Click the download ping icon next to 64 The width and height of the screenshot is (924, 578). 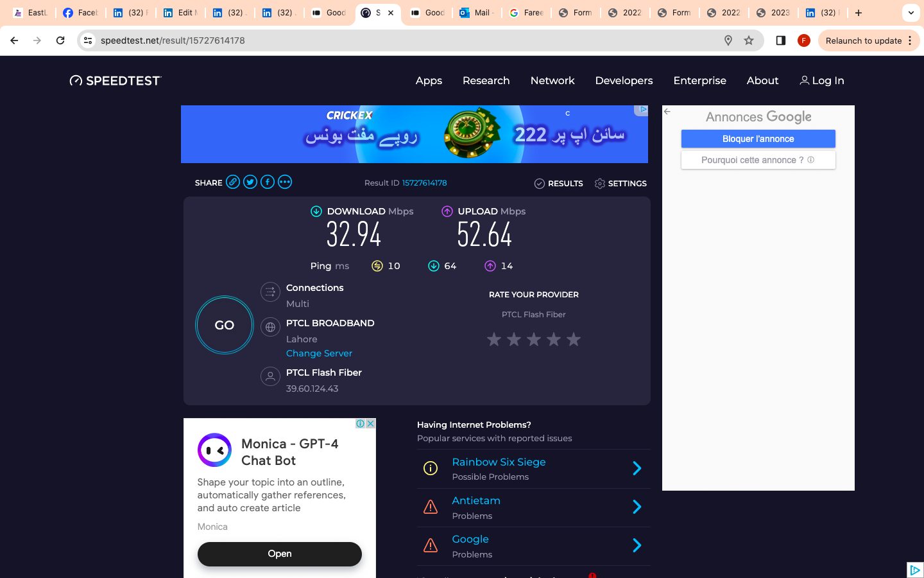point(434,266)
